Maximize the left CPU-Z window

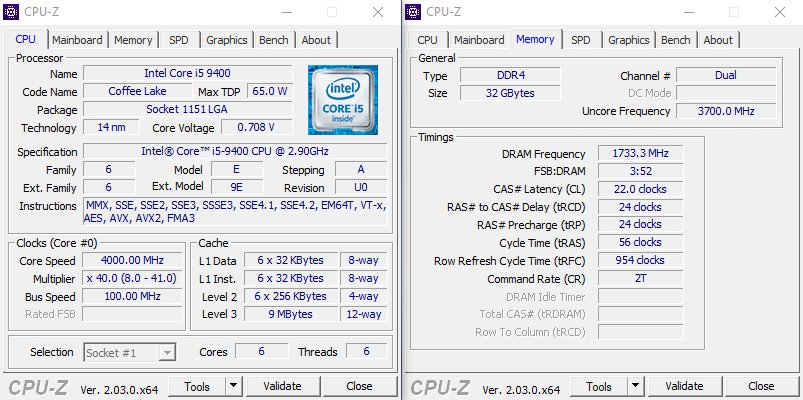coord(332,12)
